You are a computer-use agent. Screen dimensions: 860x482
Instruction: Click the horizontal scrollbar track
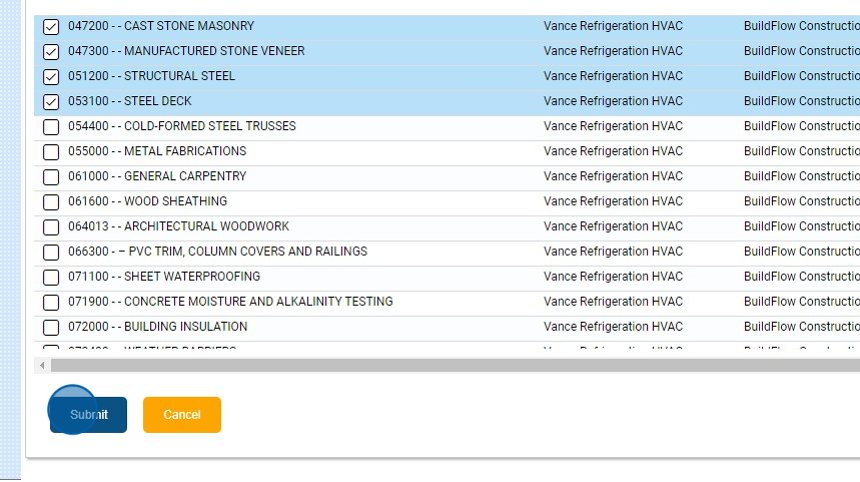click(x=450, y=366)
